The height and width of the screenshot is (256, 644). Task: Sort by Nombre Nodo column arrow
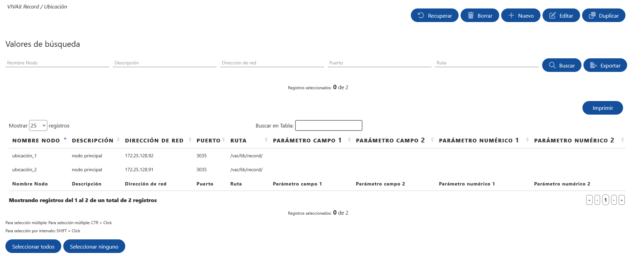[x=65, y=139]
